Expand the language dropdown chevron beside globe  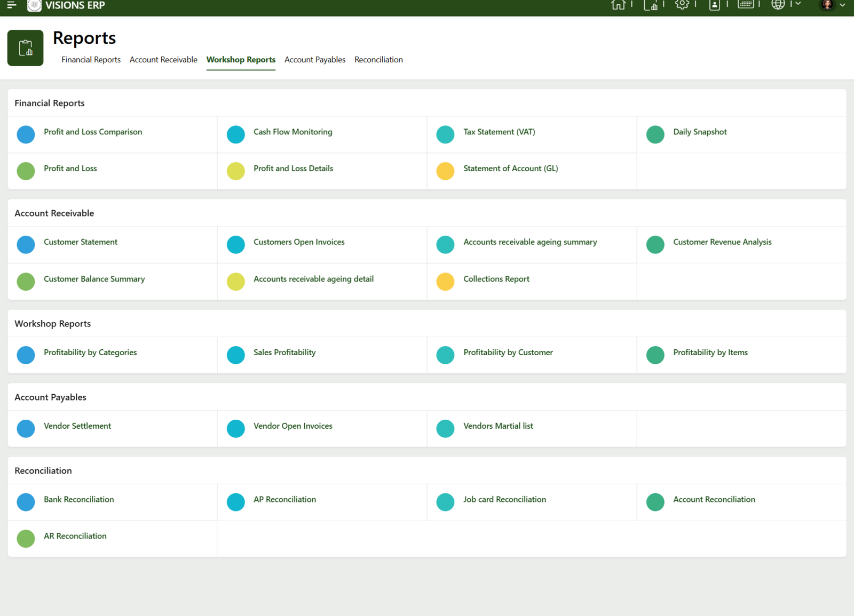coord(798,4)
